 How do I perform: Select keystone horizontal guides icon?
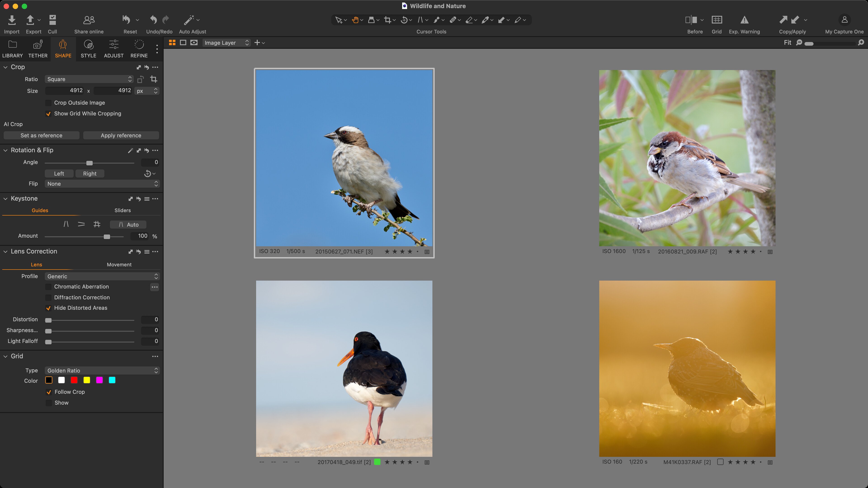click(81, 224)
